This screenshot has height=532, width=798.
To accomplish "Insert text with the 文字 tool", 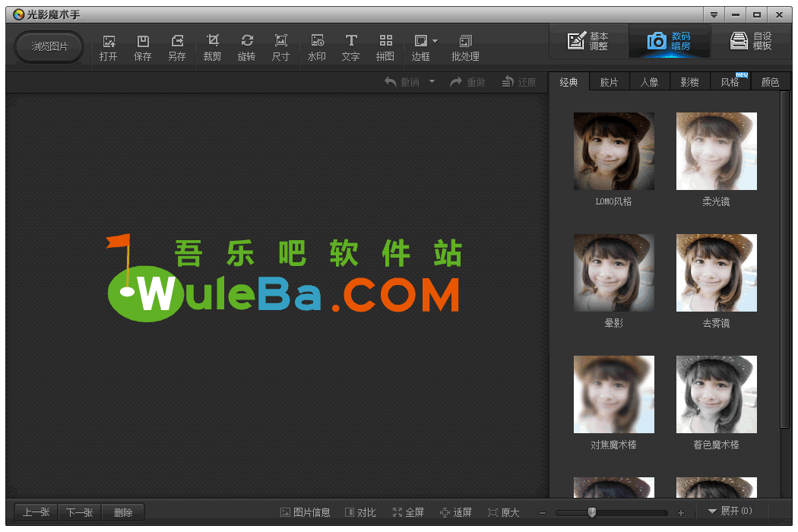I will pyautogui.click(x=350, y=48).
